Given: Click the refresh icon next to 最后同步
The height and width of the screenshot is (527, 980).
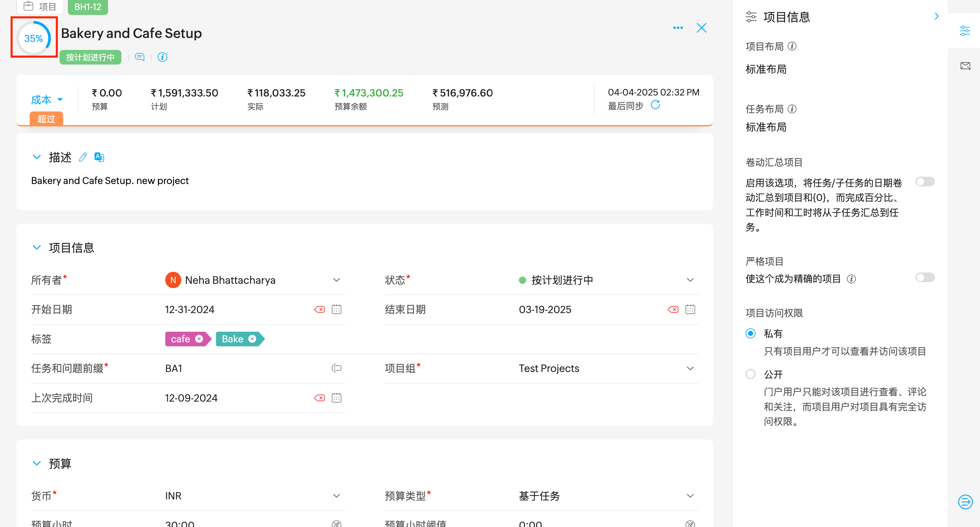Looking at the screenshot, I should tap(655, 105).
